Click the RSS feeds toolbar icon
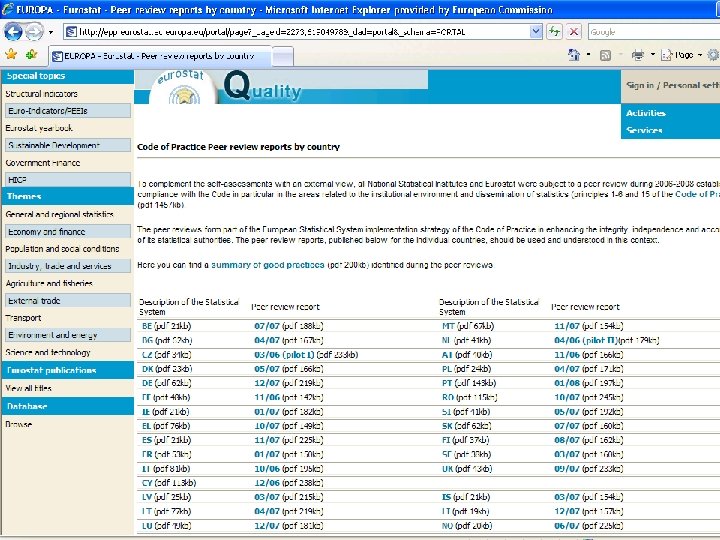The width and height of the screenshot is (720, 540). [605, 55]
